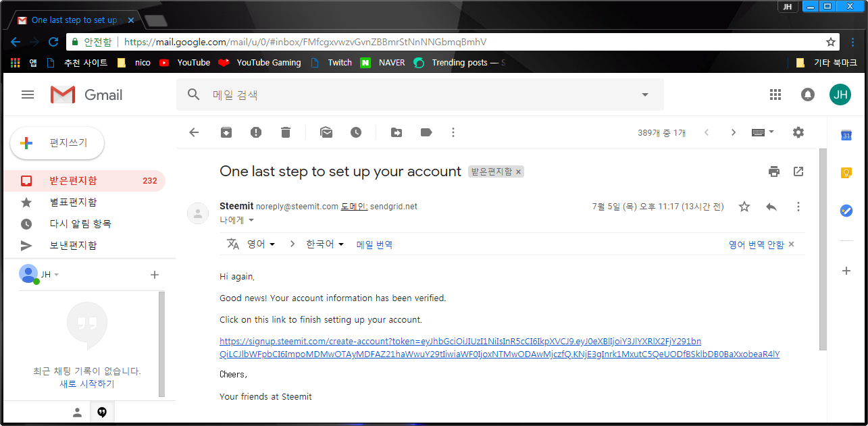
Task: Snooze this email with the clock icon
Action: [356, 132]
